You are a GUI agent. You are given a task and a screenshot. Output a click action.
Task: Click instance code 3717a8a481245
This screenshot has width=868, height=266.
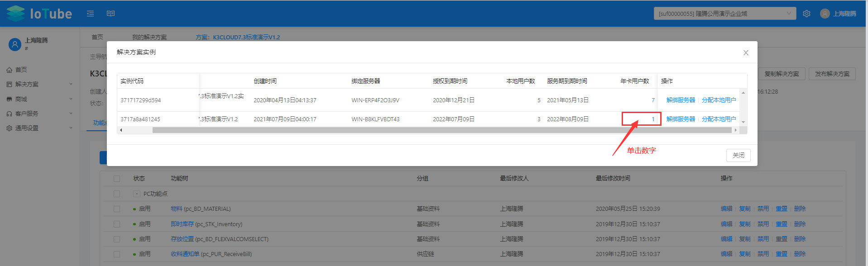click(x=140, y=119)
